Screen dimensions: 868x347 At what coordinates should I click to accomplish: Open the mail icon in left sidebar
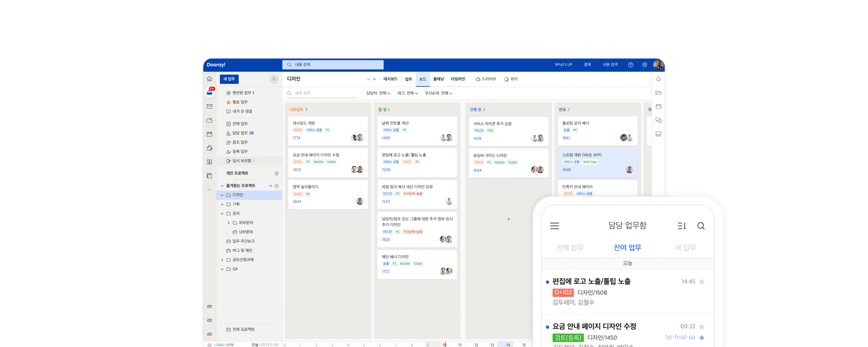pos(209,107)
